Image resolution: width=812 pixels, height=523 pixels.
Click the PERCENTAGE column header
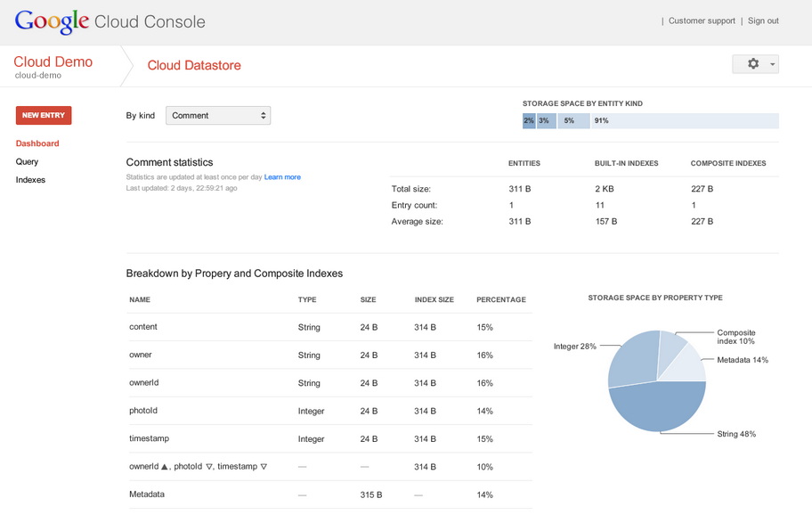pos(500,299)
